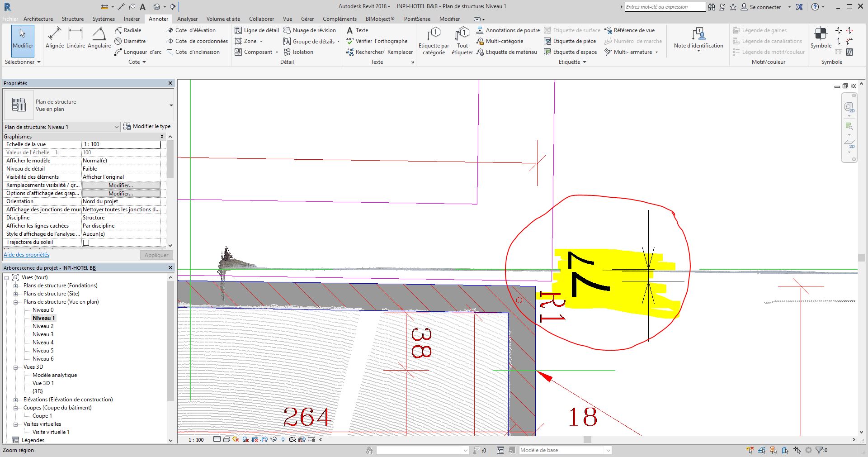This screenshot has width=868, height=457.
Task: Click Etiquette par catégorie
Action: click(434, 41)
